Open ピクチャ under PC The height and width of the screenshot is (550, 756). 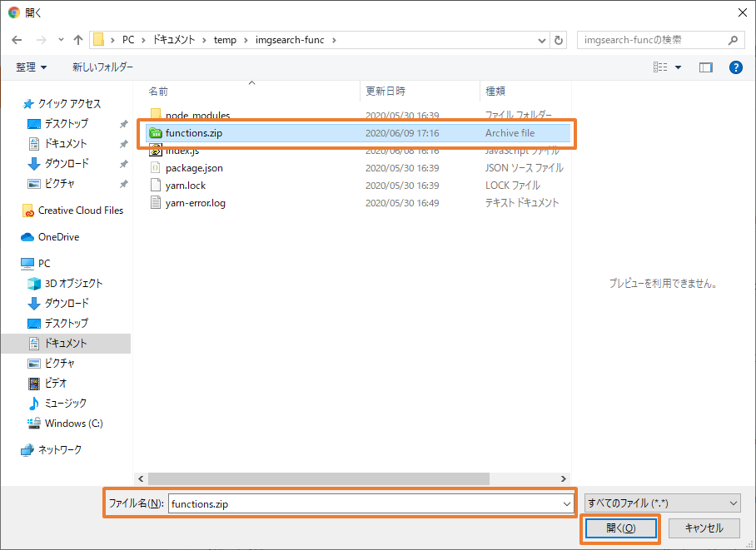(x=59, y=363)
